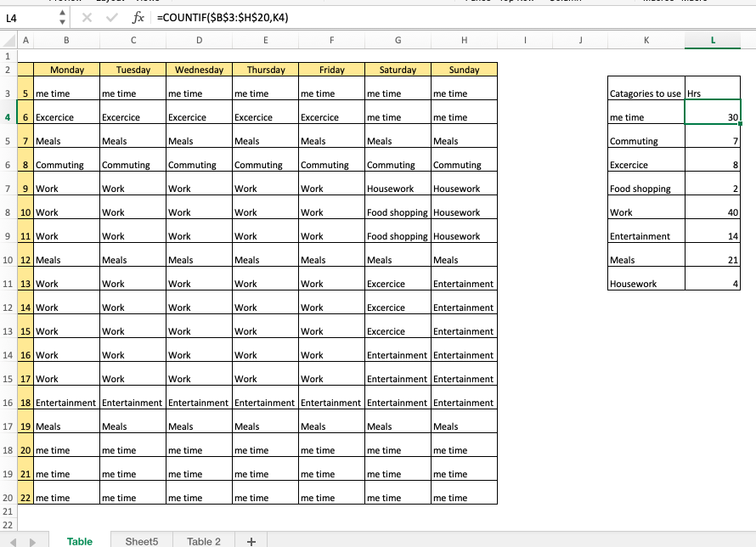Switch to the Table sheet tab
The height and width of the screenshot is (547, 756).
pos(80,541)
